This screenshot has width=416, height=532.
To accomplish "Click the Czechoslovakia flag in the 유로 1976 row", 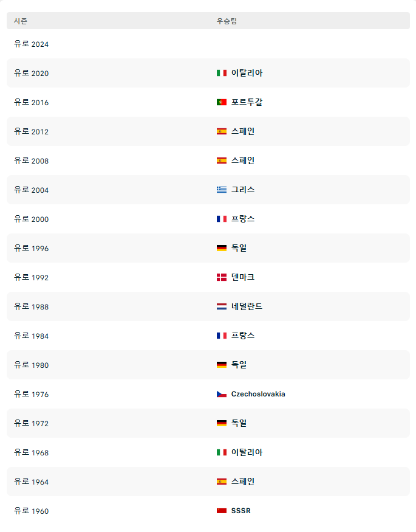I will tap(222, 394).
